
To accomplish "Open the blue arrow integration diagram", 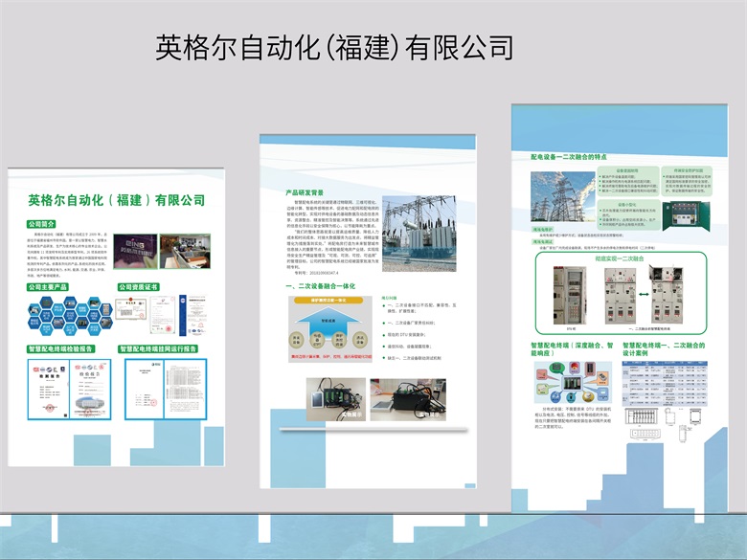I will [x=330, y=329].
